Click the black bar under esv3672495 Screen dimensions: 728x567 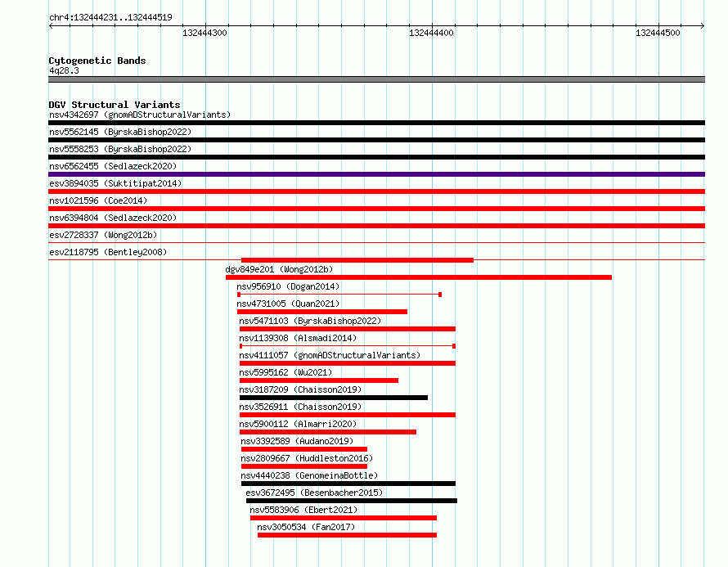(352, 501)
